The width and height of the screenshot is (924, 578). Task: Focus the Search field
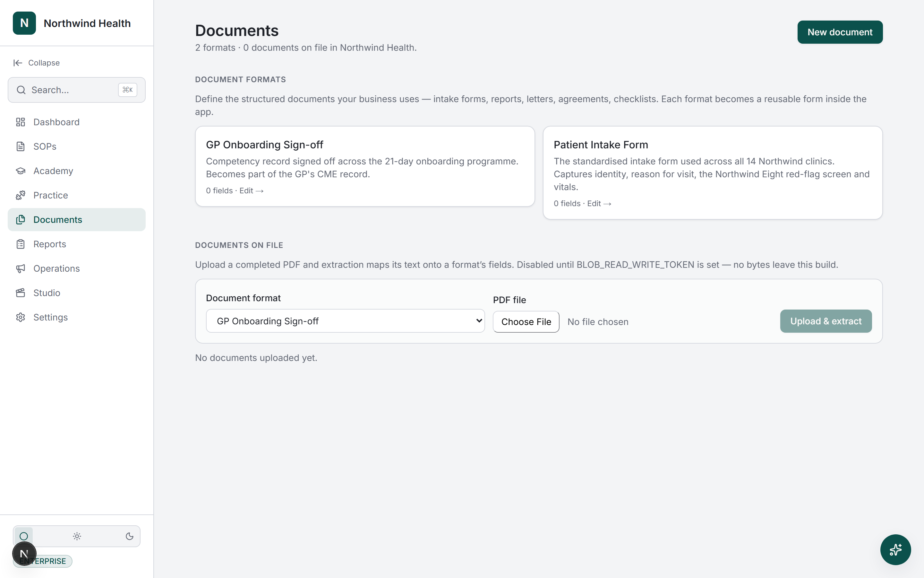coord(76,90)
